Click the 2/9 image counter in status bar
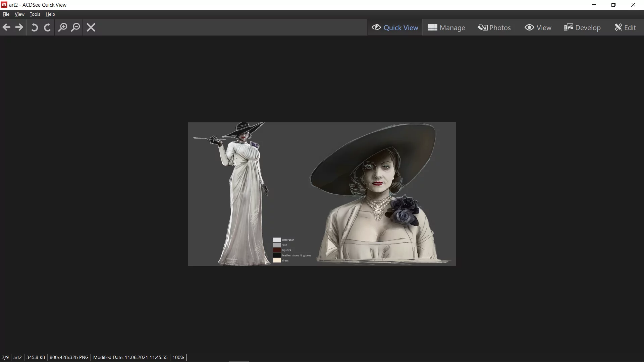The image size is (644, 362). point(5,357)
